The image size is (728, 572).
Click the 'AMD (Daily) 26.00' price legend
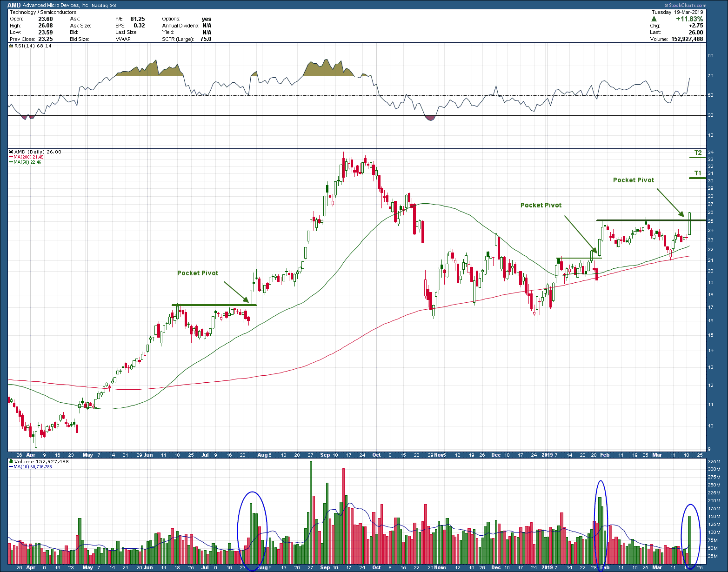35,152
